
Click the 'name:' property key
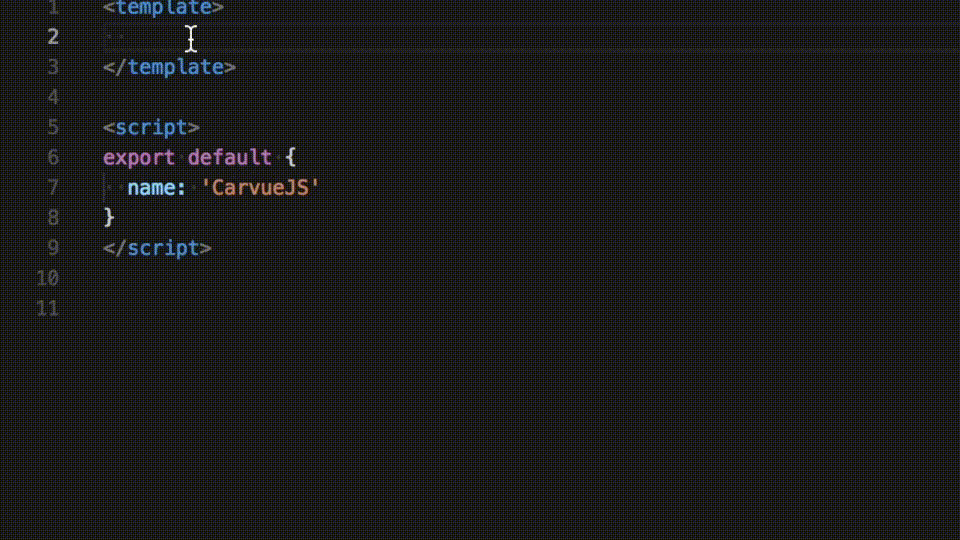click(157, 187)
